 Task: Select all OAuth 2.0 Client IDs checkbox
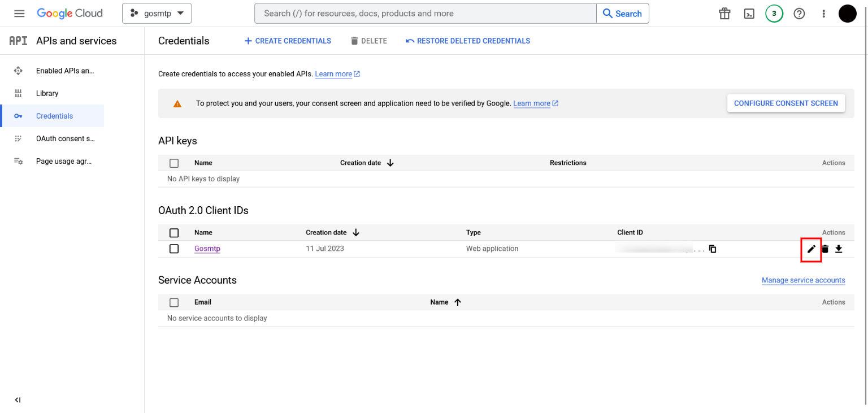pos(174,233)
